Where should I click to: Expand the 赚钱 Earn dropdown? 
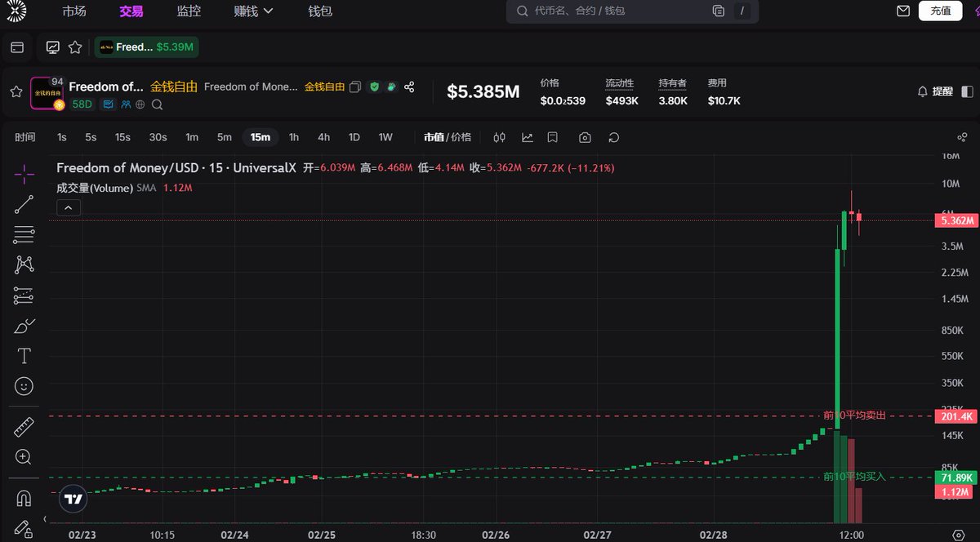pyautogui.click(x=254, y=11)
